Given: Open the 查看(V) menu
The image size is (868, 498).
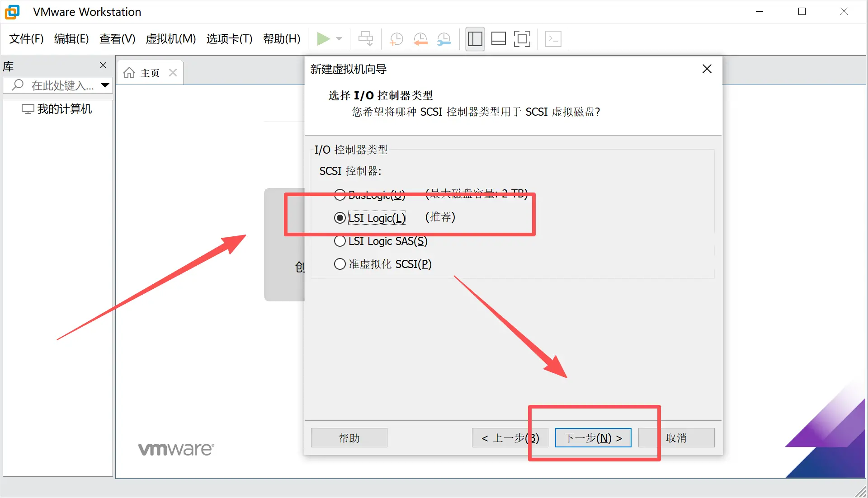Looking at the screenshot, I should (x=118, y=39).
